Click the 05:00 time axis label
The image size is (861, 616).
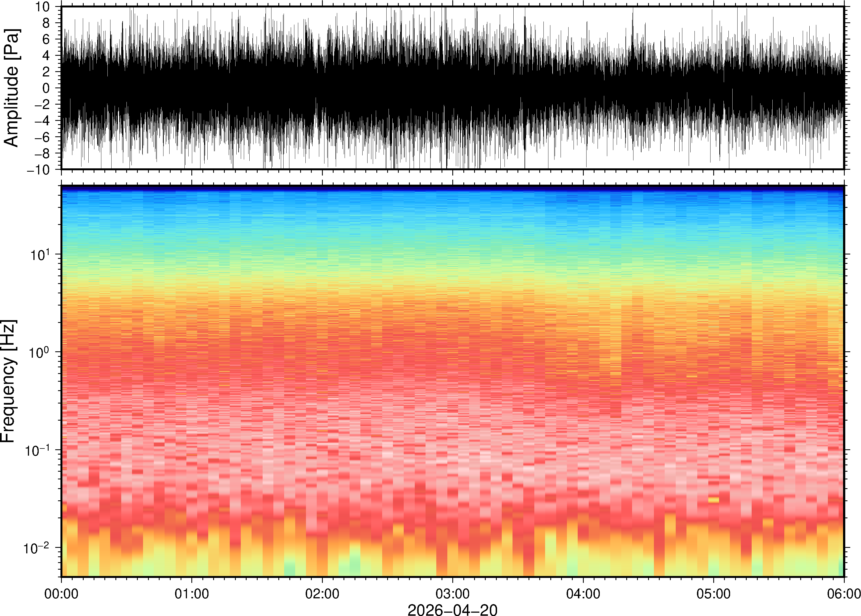pyautogui.click(x=713, y=594)
